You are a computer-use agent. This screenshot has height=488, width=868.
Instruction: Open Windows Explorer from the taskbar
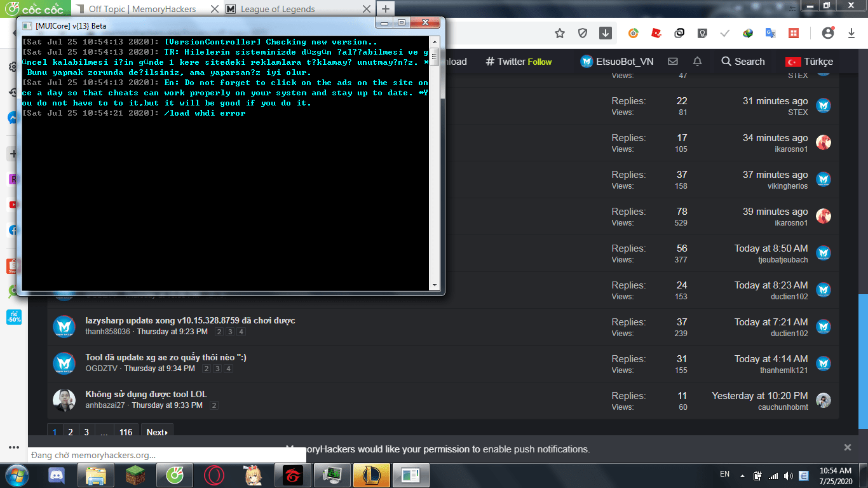(x=96, y=475)
